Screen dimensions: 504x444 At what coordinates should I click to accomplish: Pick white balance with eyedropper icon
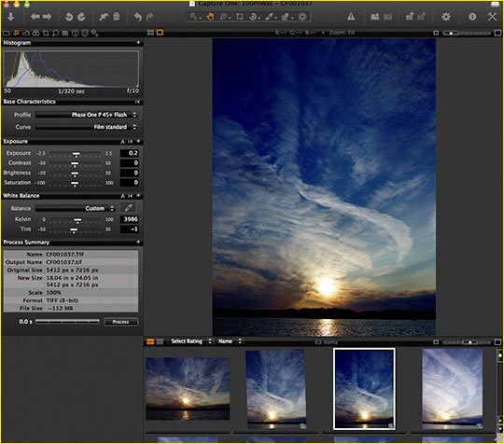point(129,208)
